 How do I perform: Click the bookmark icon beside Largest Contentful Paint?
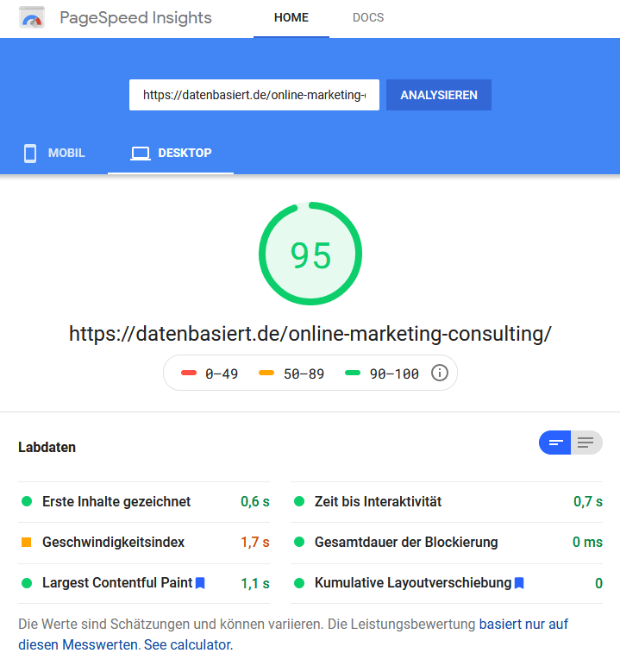pos(200,583)
